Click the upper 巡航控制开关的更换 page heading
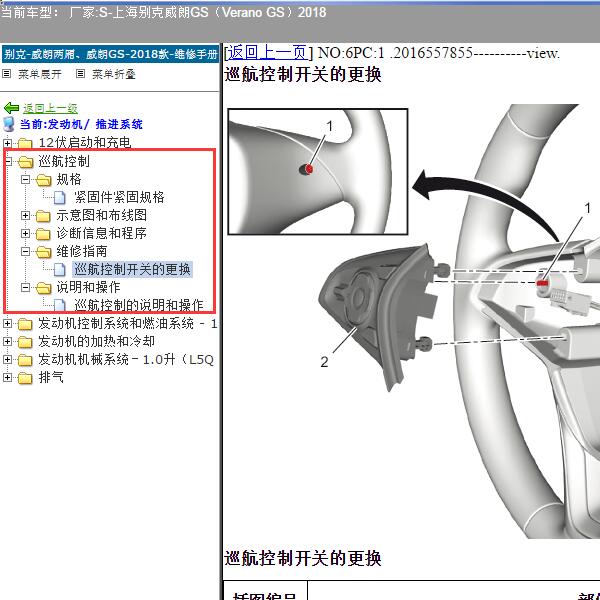This screenshot has height=600, width=600. pos(303,74)
